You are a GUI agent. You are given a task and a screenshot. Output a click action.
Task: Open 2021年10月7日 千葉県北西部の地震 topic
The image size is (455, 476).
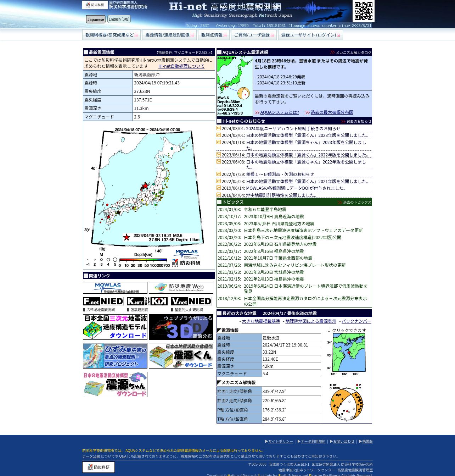click(x=278, y=258)
